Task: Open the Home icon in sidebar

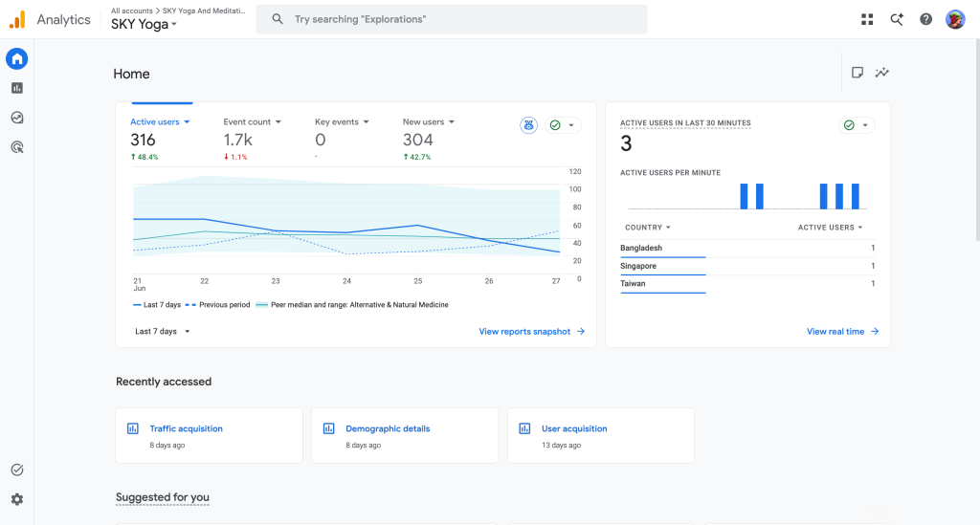Action: (x=17, y=58)
